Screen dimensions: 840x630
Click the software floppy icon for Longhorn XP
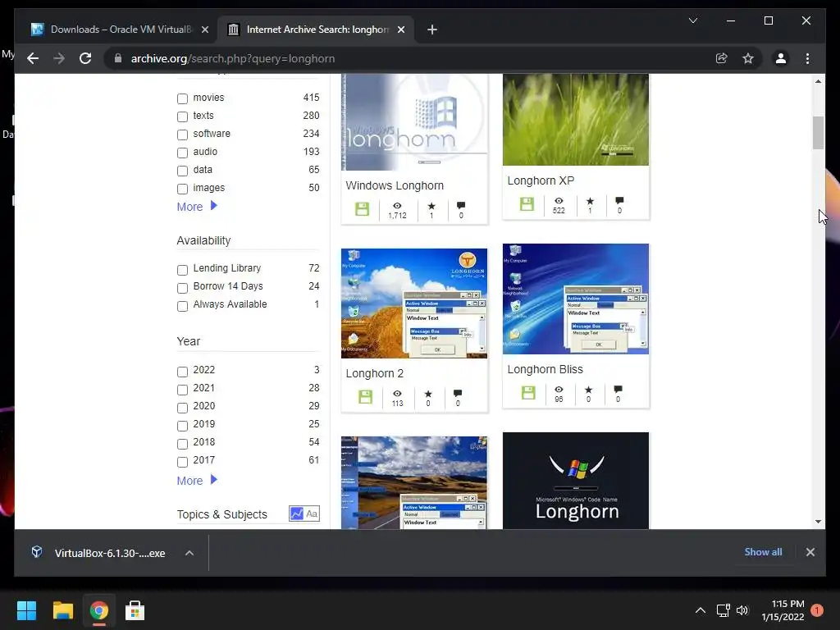click(x=527, y=204)
